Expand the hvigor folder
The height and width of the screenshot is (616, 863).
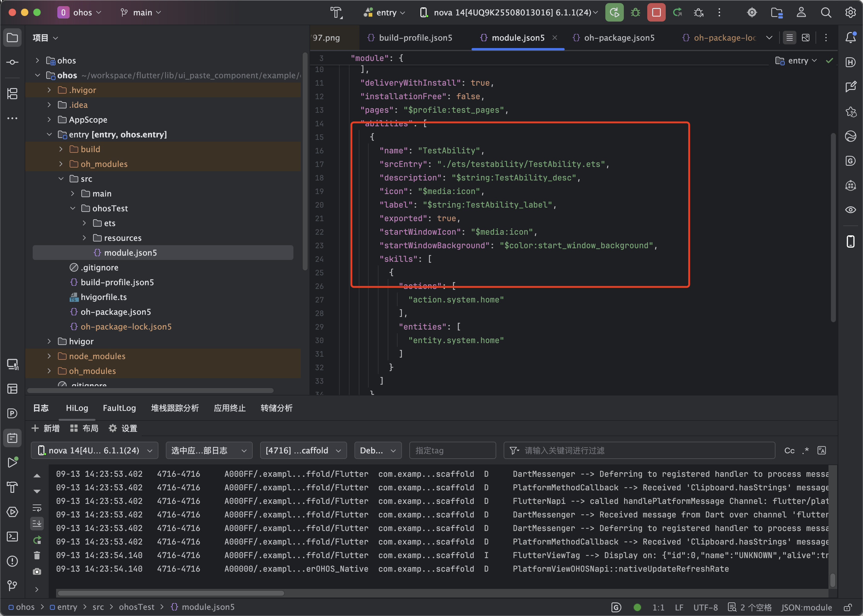point(49,341)
